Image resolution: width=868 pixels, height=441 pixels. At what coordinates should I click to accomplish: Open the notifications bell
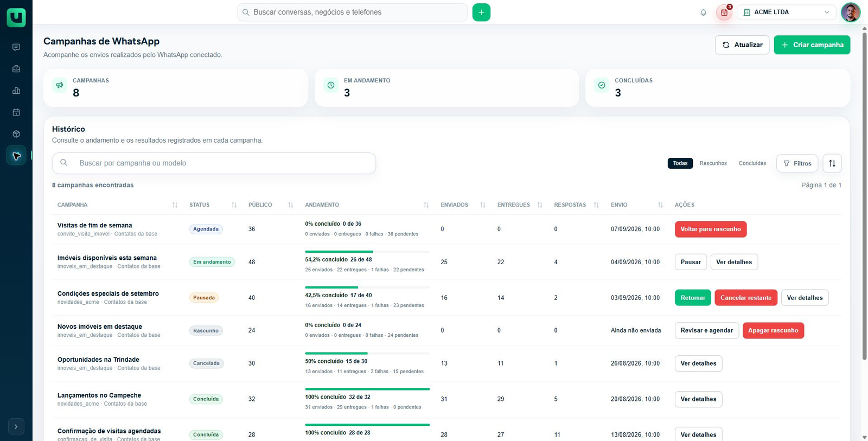tap(703, 12)
